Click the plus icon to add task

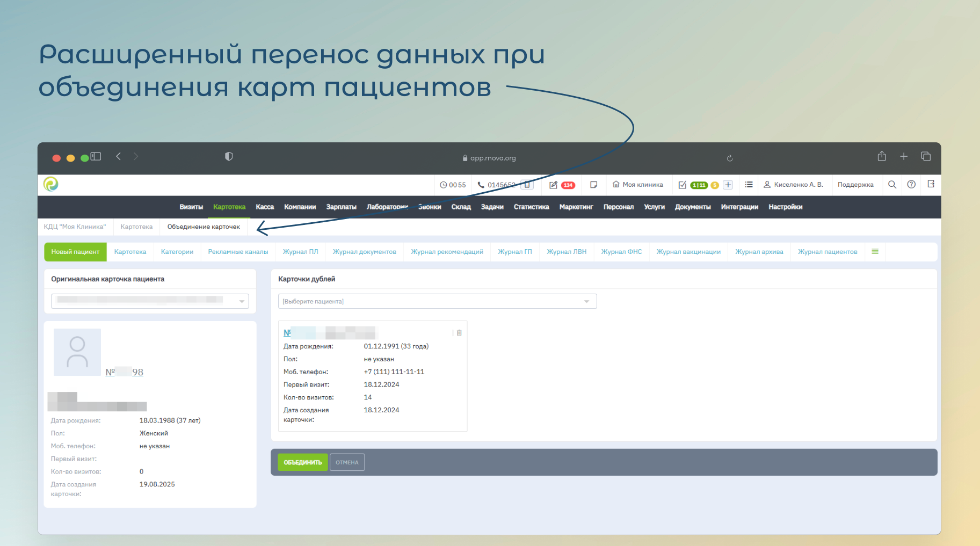728,185
